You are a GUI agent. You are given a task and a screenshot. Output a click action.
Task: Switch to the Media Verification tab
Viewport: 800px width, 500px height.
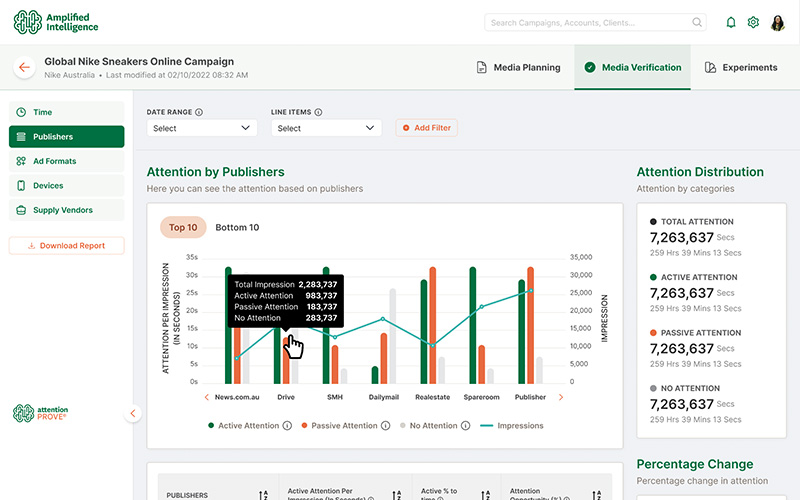click(x=632, y=67)
